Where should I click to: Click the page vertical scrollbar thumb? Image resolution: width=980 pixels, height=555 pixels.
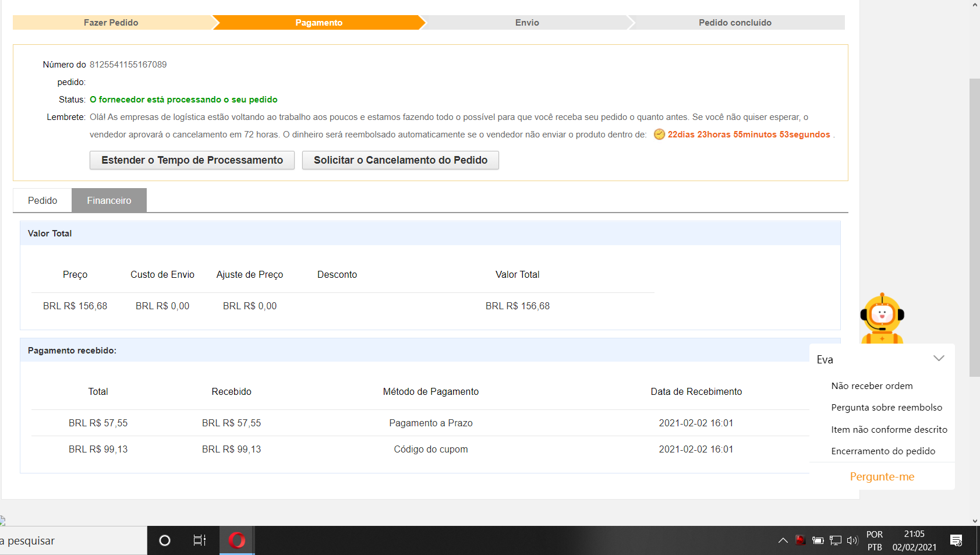coord(975,227)
